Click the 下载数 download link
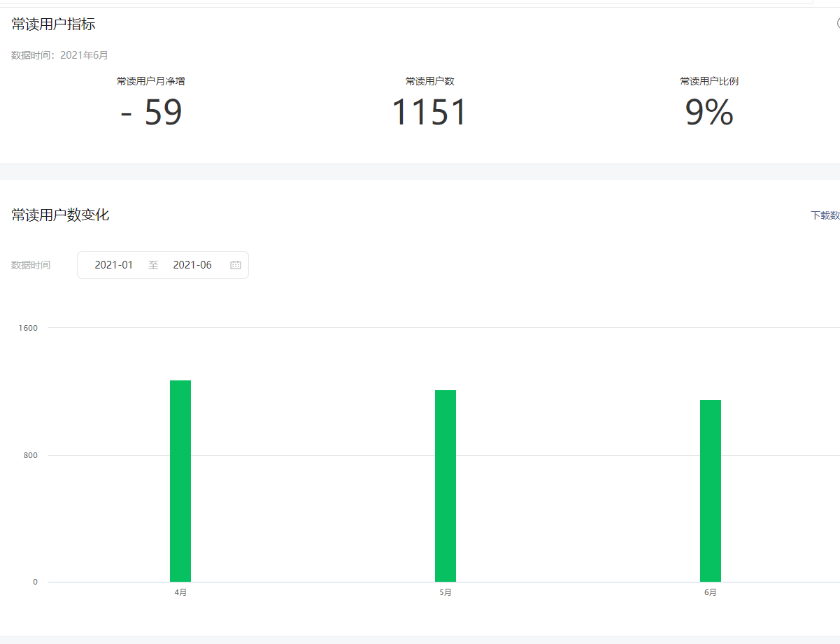This screenshot has width=840, height=644. click(x=825, y=215)
